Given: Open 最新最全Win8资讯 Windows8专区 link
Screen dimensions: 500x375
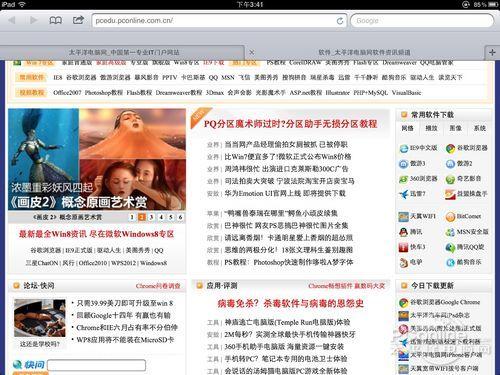Looking at the screenshot, I should 96,234.
